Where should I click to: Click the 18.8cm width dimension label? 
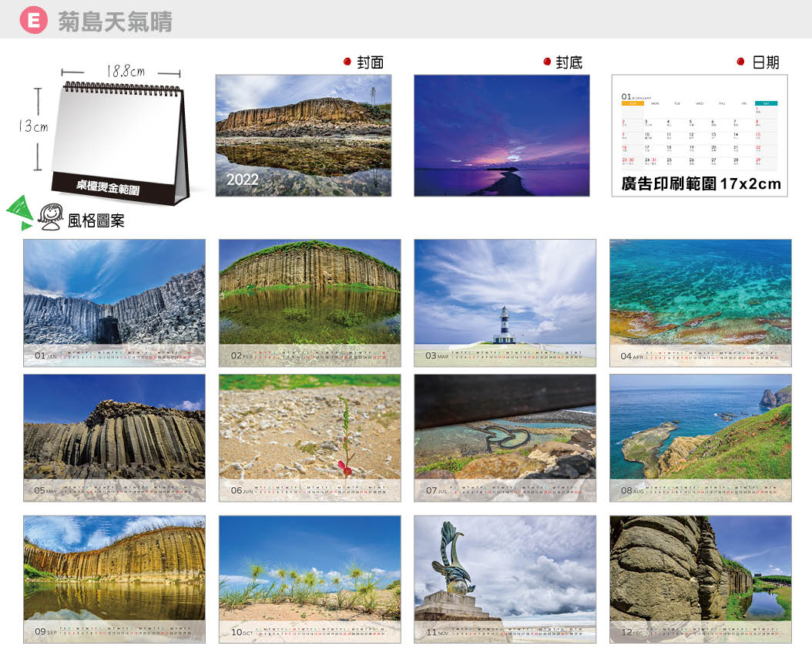(x=126, y=71)
